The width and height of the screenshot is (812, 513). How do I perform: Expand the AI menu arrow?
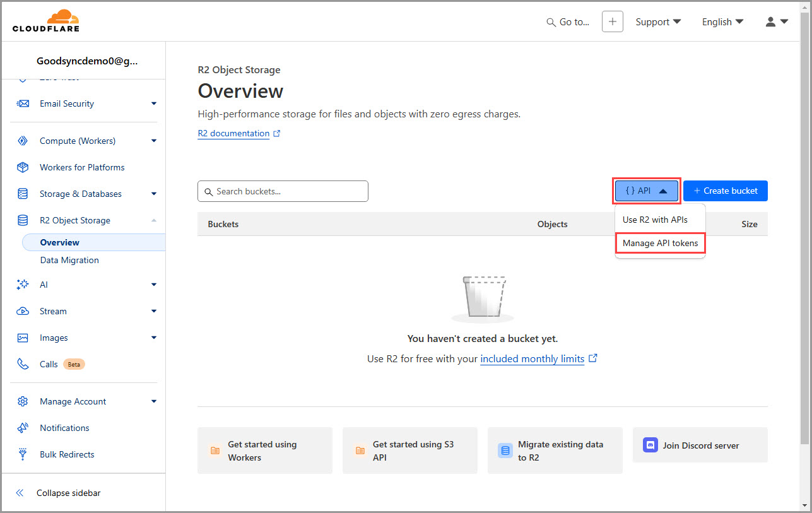point(154,285)
